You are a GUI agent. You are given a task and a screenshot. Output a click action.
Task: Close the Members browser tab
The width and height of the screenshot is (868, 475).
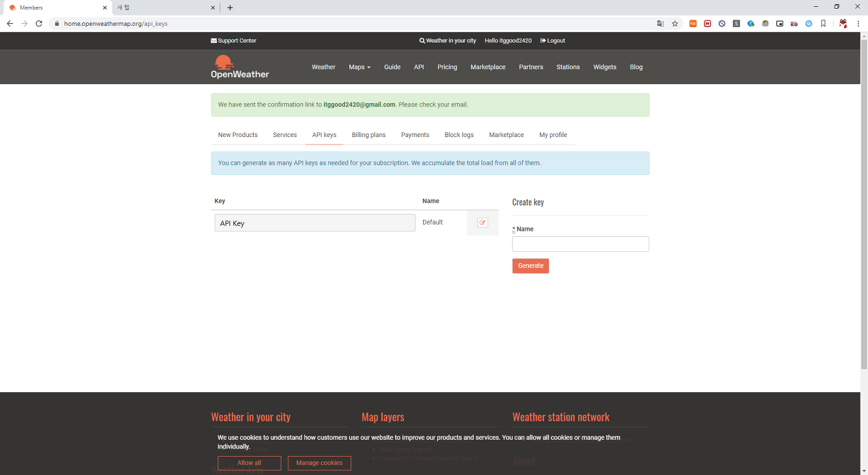(x=104, y=7)
